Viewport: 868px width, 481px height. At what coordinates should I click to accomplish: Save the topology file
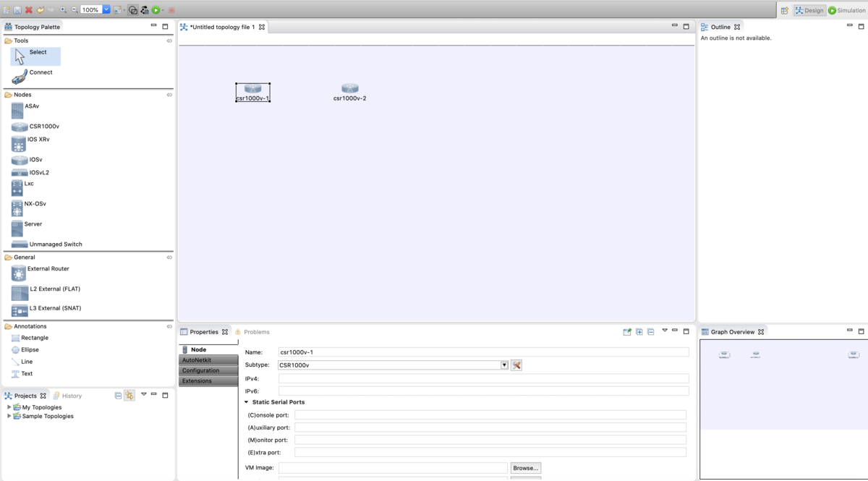[x=17, y=10]
